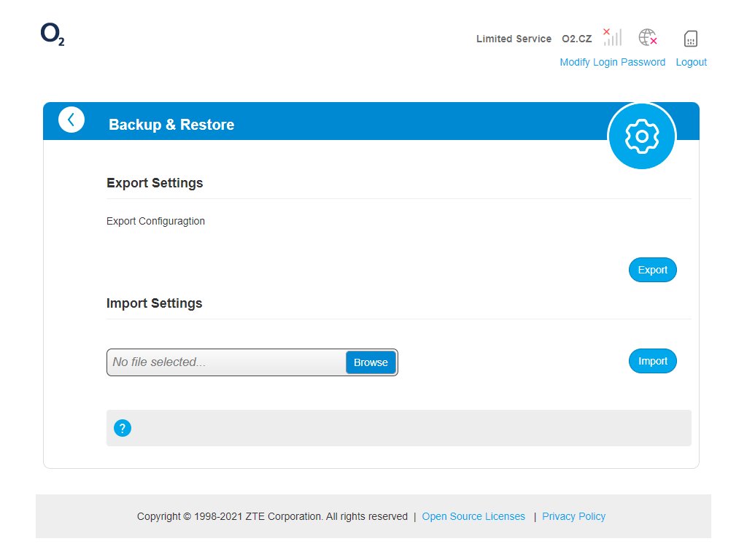Open the Open Source Licenses link
Viewport: 747px width, 560px height.
(473, 516)
